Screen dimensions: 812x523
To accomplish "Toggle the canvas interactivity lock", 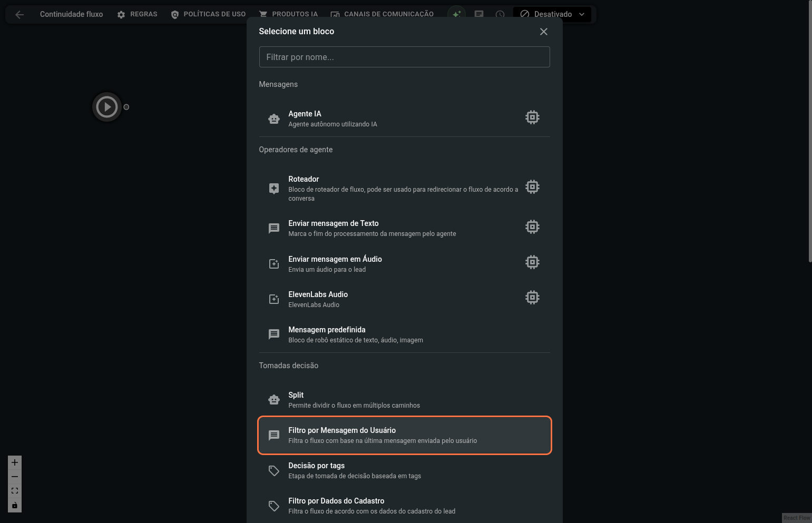I will [x=15, y=506].
